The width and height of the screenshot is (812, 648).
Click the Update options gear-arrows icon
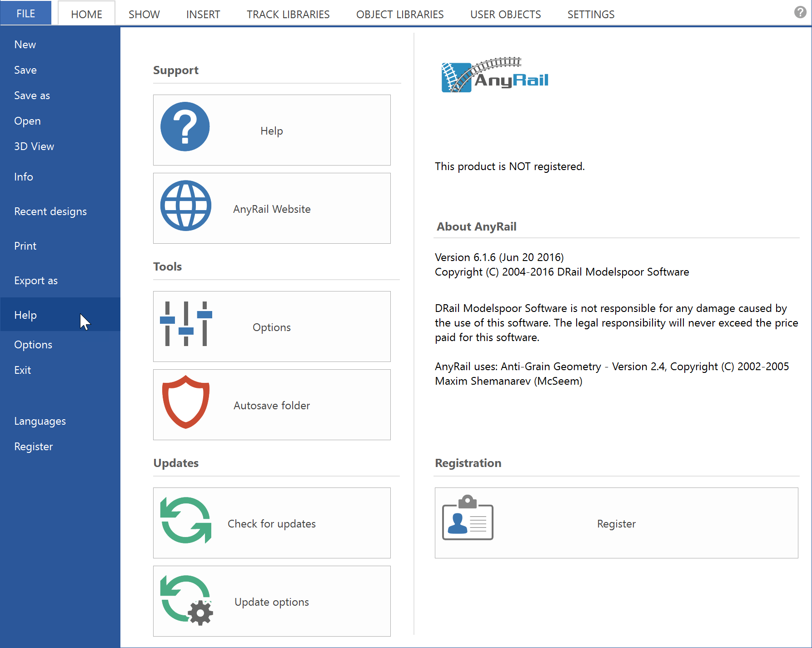[x=187, y=600]
